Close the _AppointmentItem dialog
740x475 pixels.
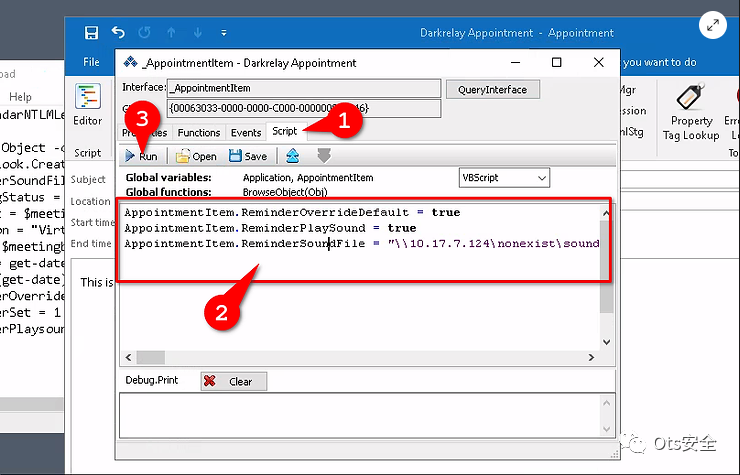click(599, 62)
